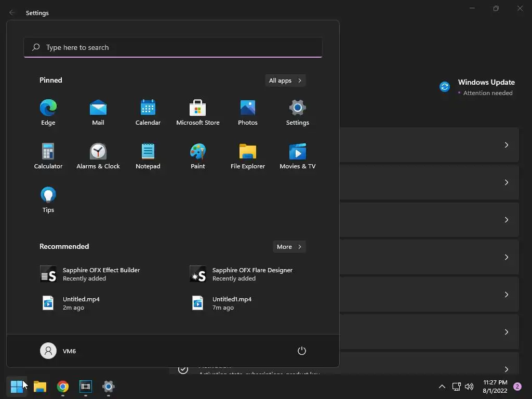Open the VM6 user account menu
Viewport: 532px width, 399px height.
58,351
